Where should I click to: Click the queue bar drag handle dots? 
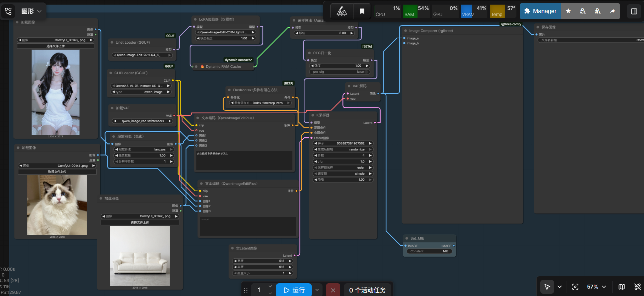point(246,290)
